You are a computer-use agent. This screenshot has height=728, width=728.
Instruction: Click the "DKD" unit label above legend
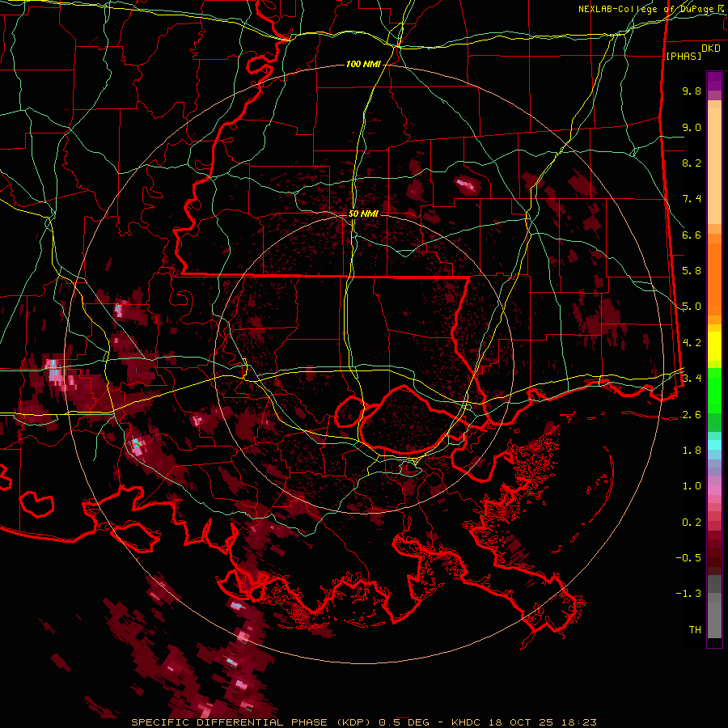pyautogui.click(x=710, y=49)
